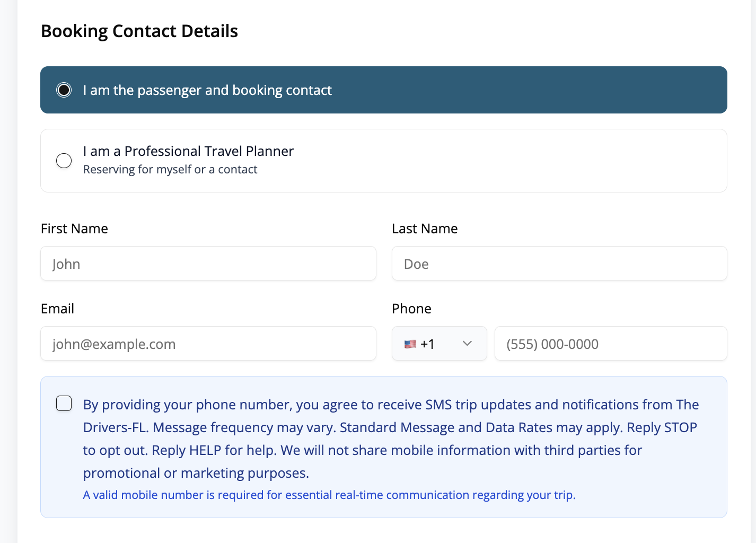Choose the Professional Travel Planner radio button
756x543 pixels.
click(64, 161)
